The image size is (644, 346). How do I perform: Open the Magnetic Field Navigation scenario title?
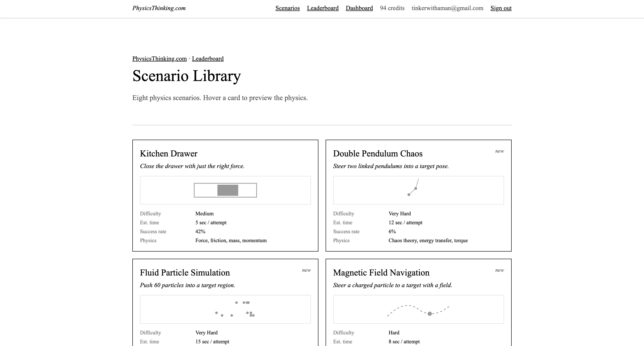pos(381,272)
